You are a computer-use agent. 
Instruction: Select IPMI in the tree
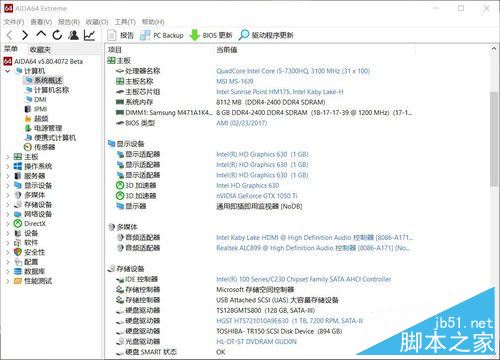36,109
